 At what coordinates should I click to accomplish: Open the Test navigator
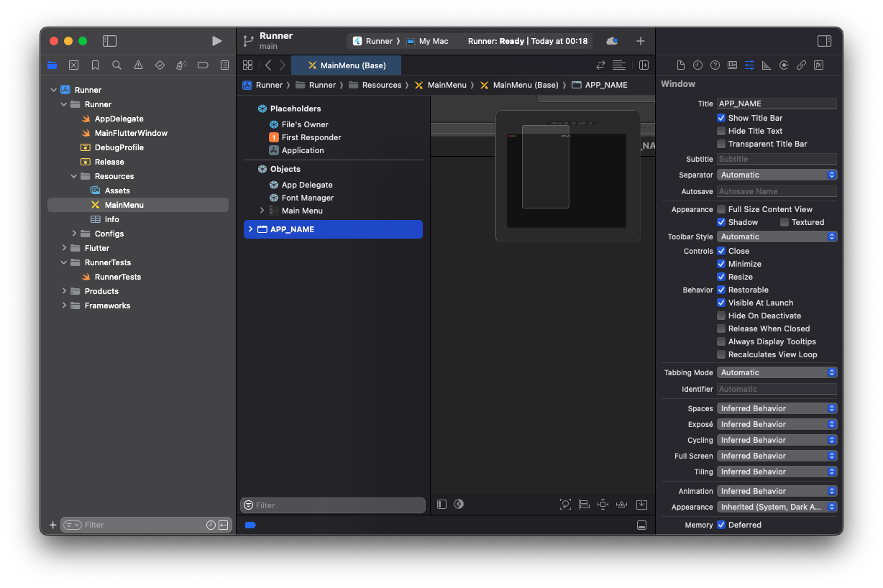click(x=160, y=65)
